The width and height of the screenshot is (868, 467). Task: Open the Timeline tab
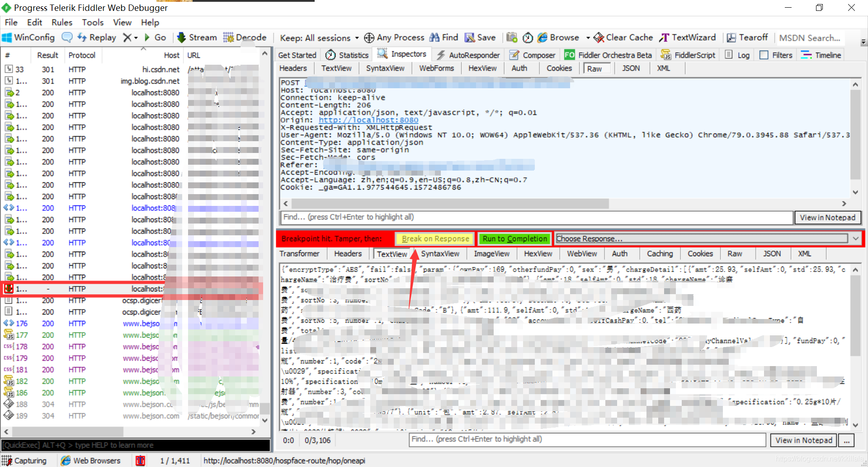[821, 55]
